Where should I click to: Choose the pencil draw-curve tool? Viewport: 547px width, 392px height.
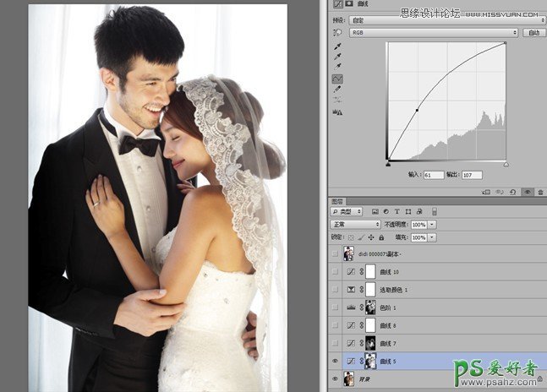coord(337,89)
